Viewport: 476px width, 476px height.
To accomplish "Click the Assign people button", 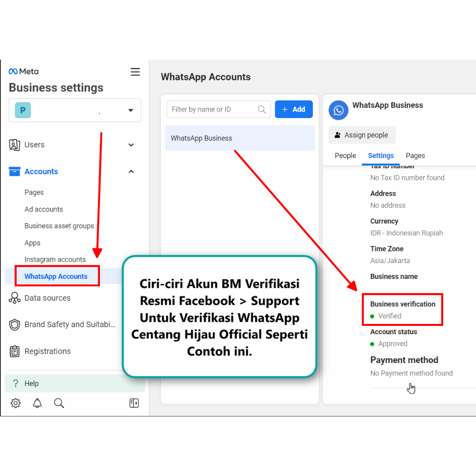I will 362,135.
